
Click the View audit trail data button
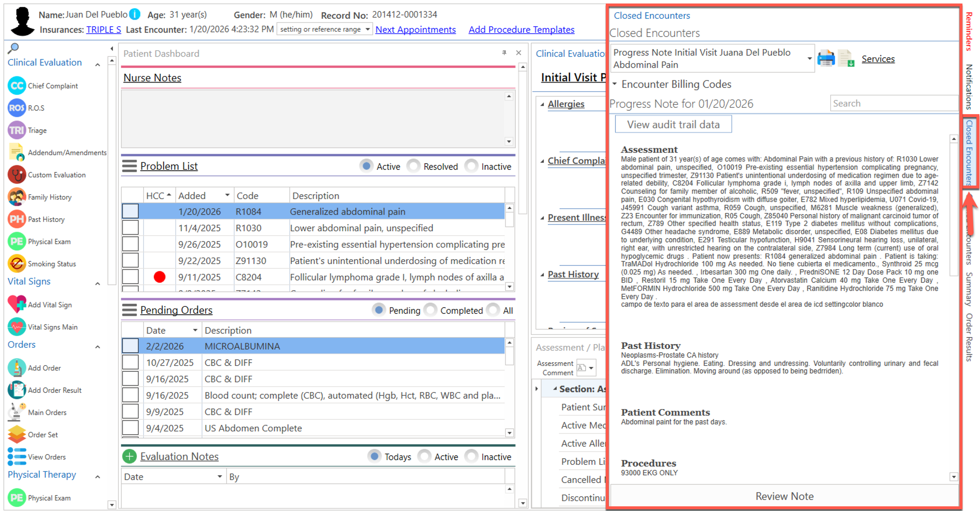pos(673,124)
